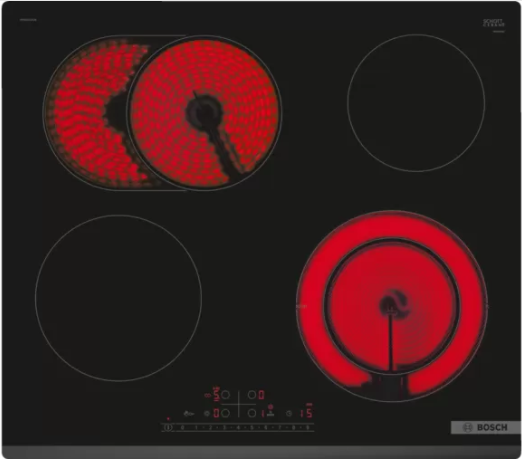Select the bottom-left zone selector circle
Screen dimensions: 522x461
225,413
